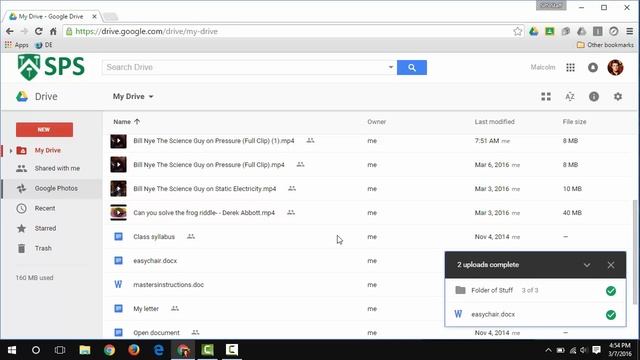640x360 pixels.
Task: Click the red NEW button
Action: point(44,129)
